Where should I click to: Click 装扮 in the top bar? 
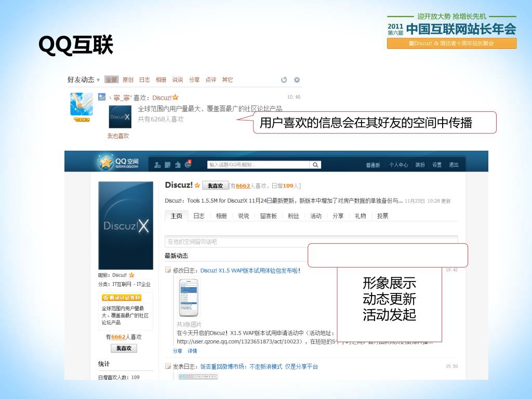pos(420,165)
